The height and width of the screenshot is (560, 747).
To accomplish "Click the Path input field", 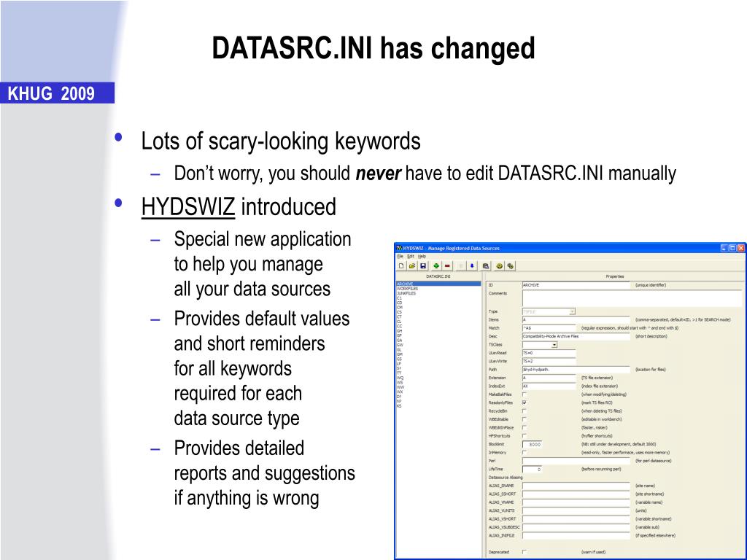I will 576,370.
